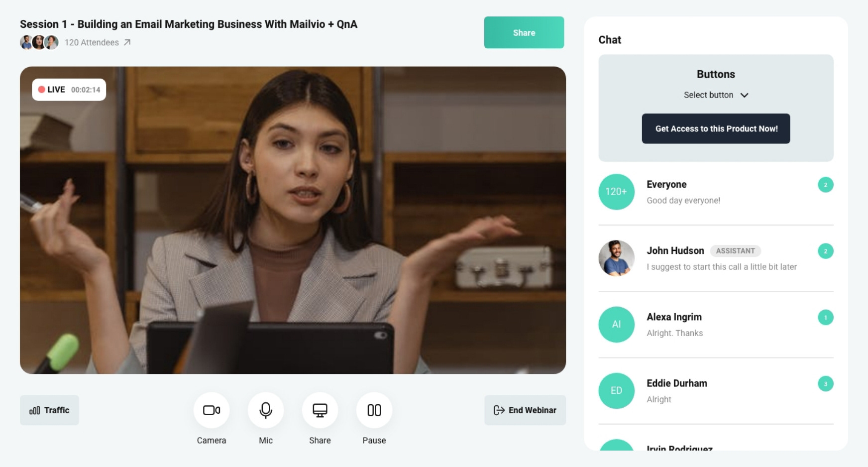This screenshot has height=467, width=868.
Task: Click the 00:02:14 live timer
Action: 86,90
